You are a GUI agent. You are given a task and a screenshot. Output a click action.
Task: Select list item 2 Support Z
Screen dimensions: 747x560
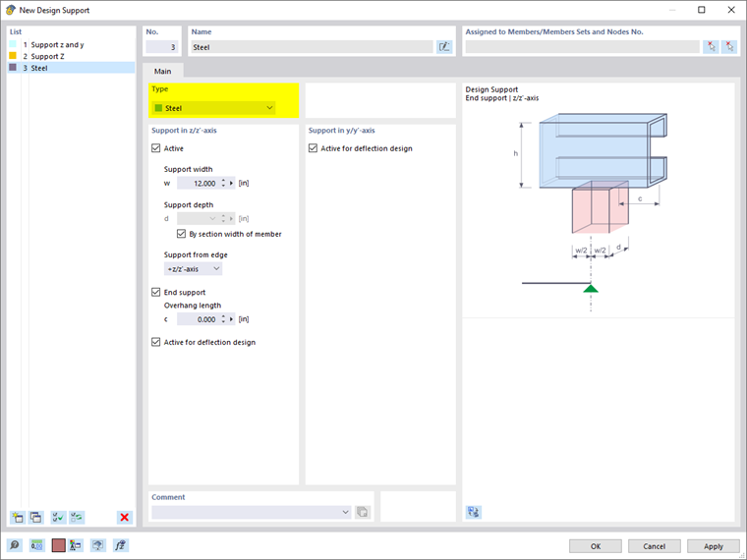[x=72, y=56]
